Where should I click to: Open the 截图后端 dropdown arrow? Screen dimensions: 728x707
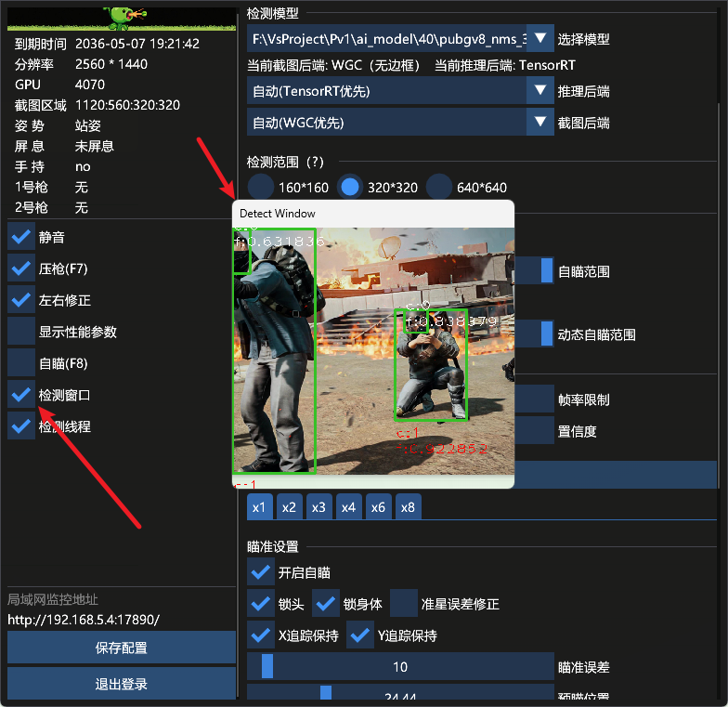[x=540, y=123]
